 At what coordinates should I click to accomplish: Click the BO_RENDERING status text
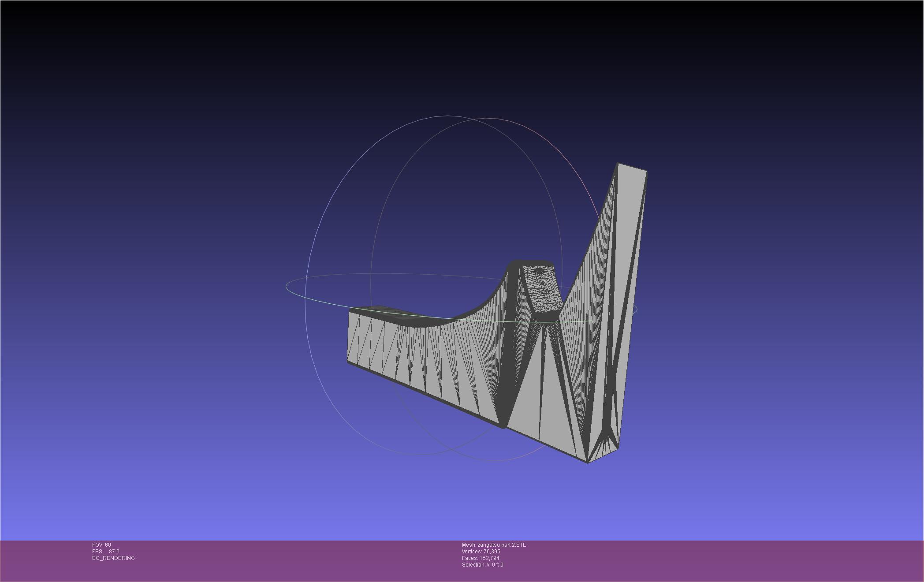(x=113, y=558)
